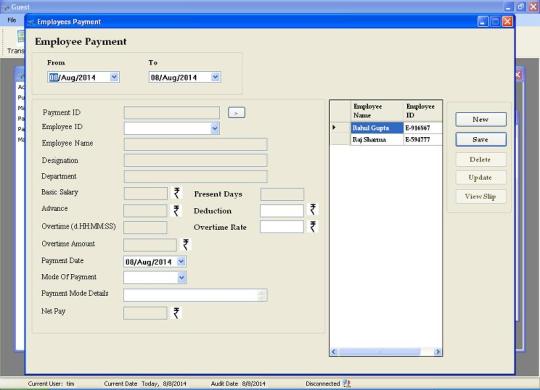Click the Employee Name column header
Viewport: 540px width, 390px height.
click(x=377, y=111)
